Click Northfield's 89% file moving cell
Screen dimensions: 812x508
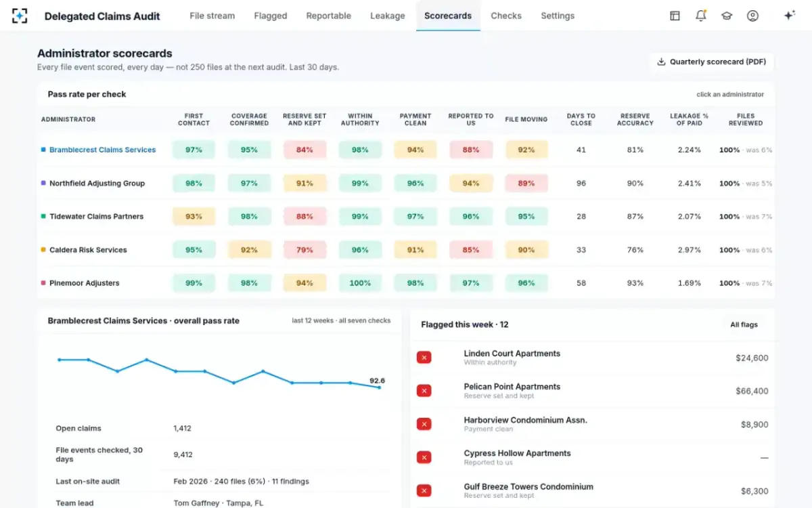tap(526, 183)
